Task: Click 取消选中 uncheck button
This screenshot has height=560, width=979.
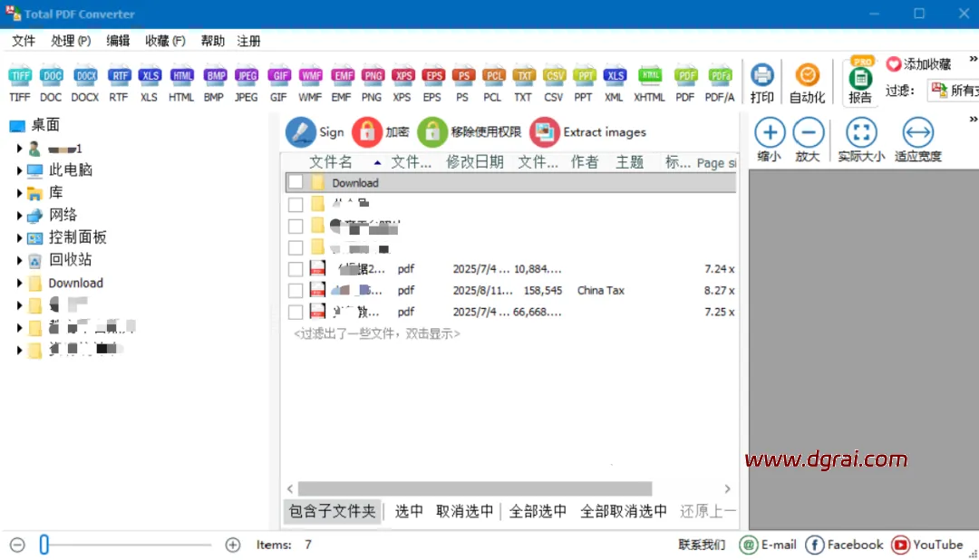Action: coord(465,511)
